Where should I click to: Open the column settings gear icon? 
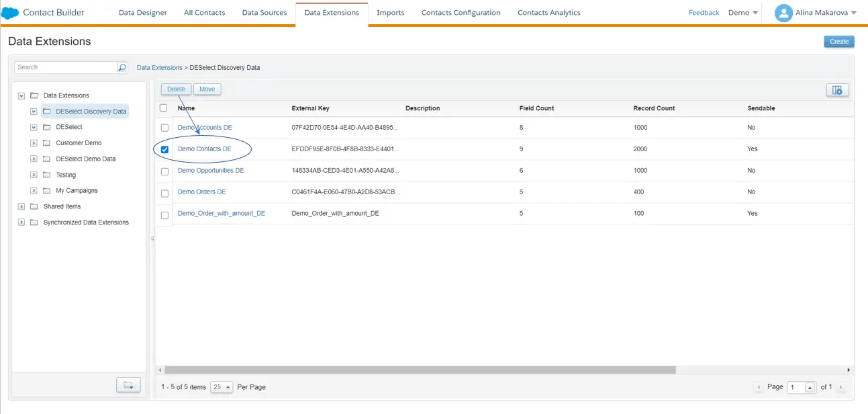pos(837,90)
